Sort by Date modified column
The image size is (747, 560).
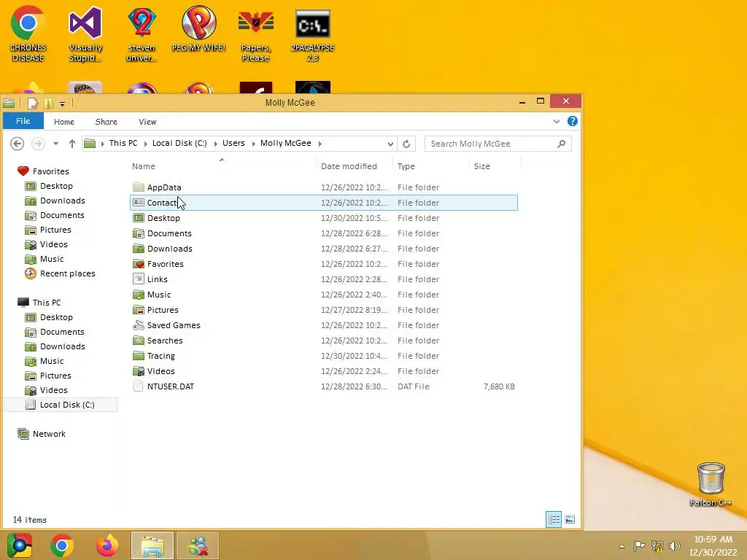click(x=349, y=166)
